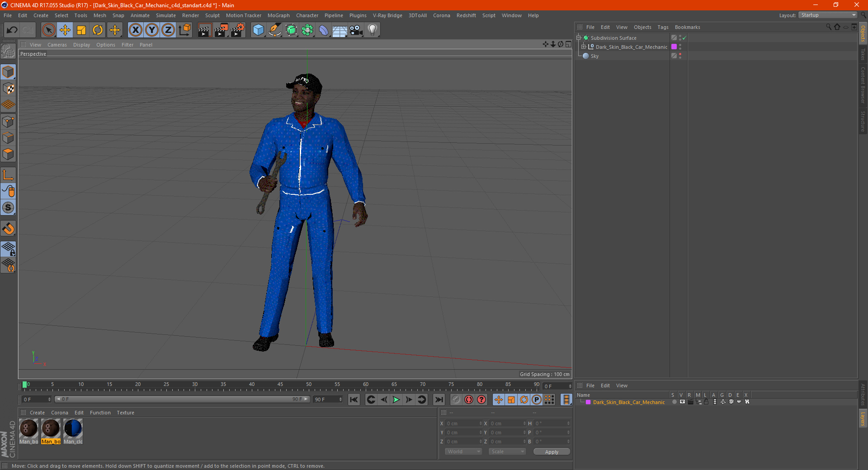The image size is (868, 470).
Task: Activate the Rotate tool in toolbar
Action: tap(98, 30)
